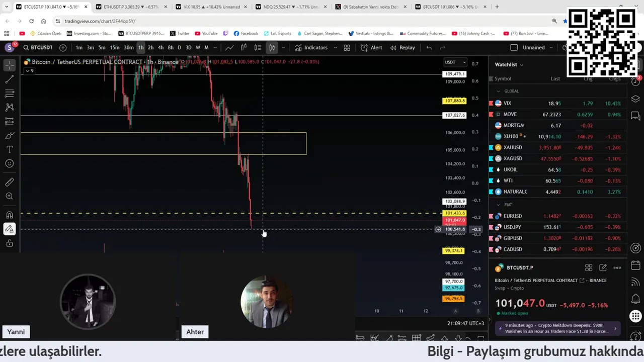Collapse the FIAT watchlist section

[x=498, y=205]
